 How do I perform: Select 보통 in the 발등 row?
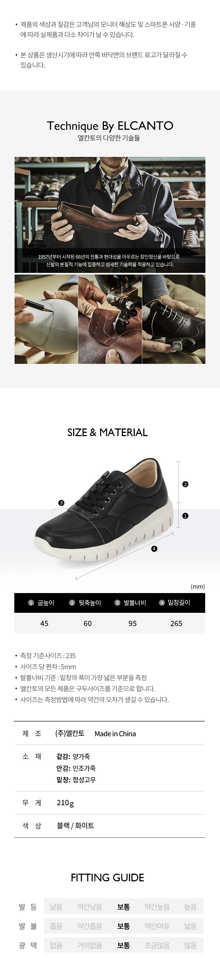coord(124,907)
